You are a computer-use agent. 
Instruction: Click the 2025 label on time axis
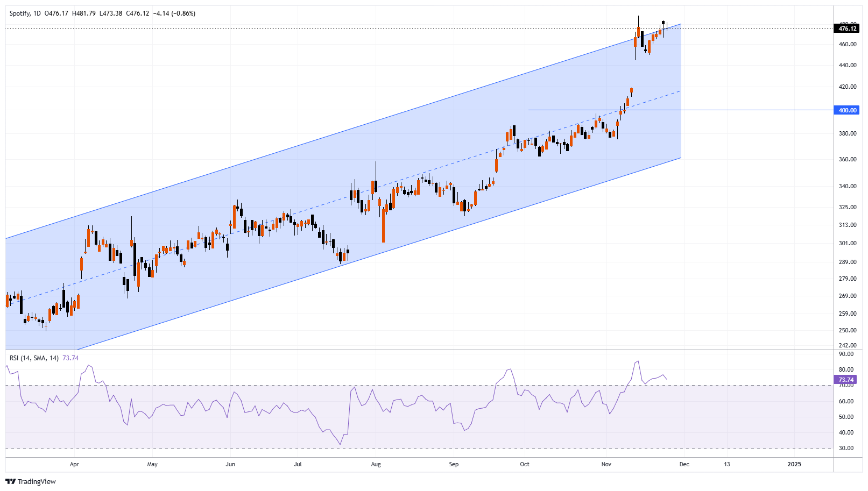pos(794,464)
